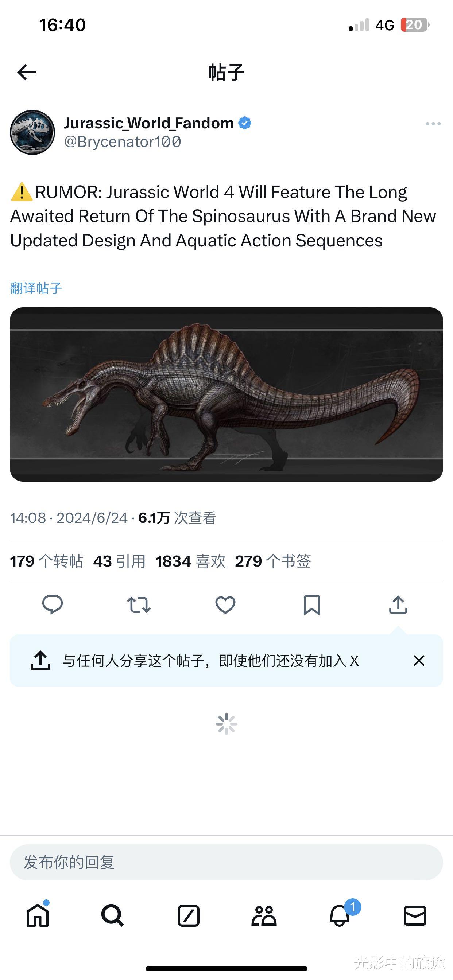Dismiss the share tip banner
This screenshot has height=980, width=453.
point(419,661)
